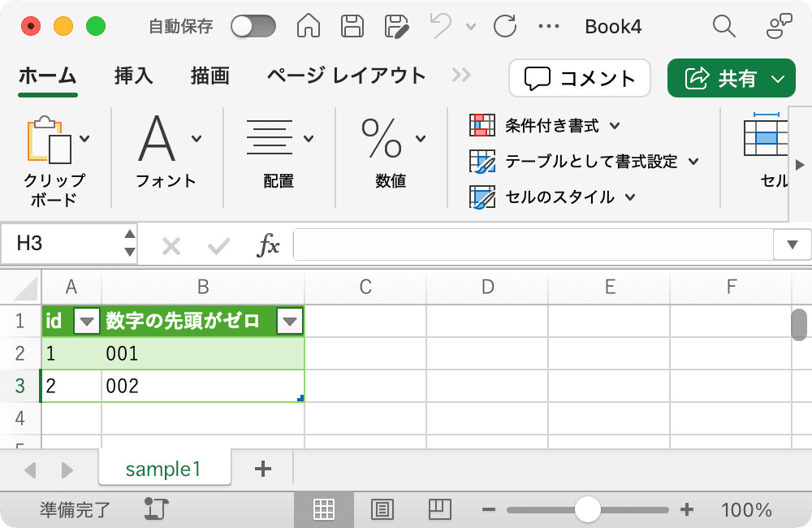
Task: Click the Save As icon with pencil
Action: (397, 26)
